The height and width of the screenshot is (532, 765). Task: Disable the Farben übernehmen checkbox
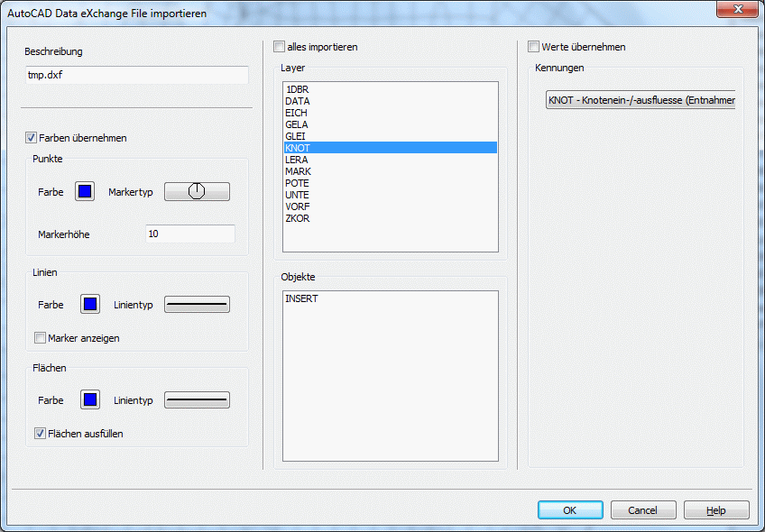point(32,138)
